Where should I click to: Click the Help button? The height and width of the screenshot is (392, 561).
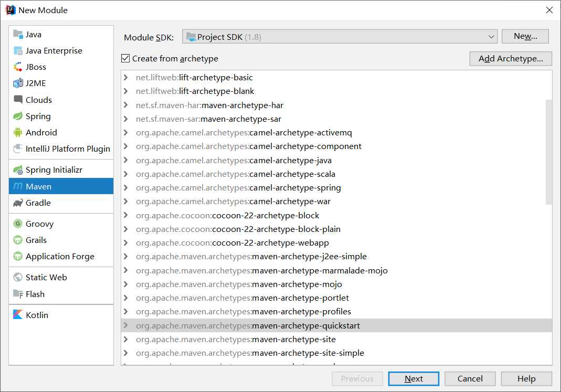click(x=526, y=378)
